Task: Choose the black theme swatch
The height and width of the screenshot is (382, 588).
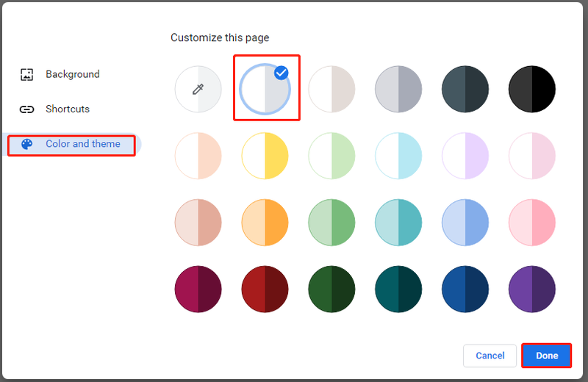Action: pyautogui.click(x=531, y=89)
